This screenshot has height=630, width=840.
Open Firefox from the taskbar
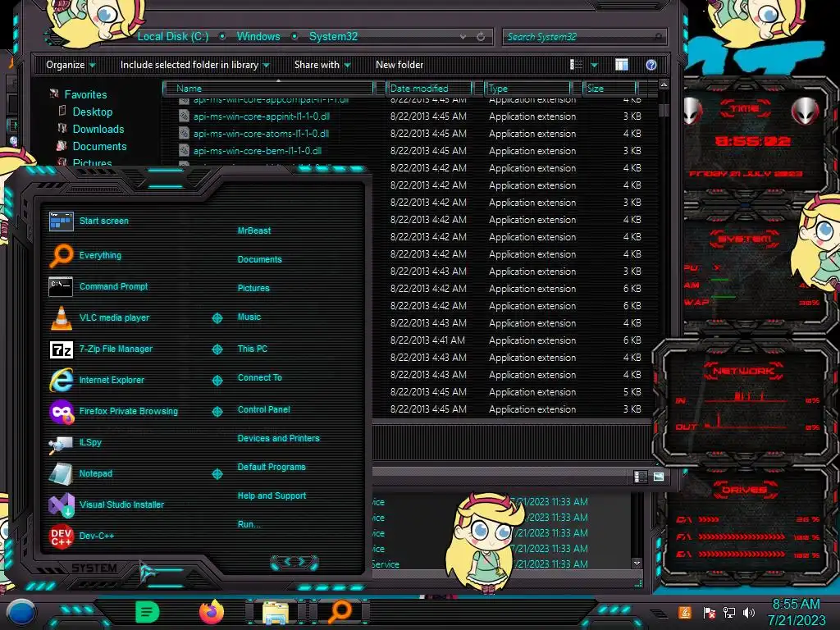(x=211, y=612)
